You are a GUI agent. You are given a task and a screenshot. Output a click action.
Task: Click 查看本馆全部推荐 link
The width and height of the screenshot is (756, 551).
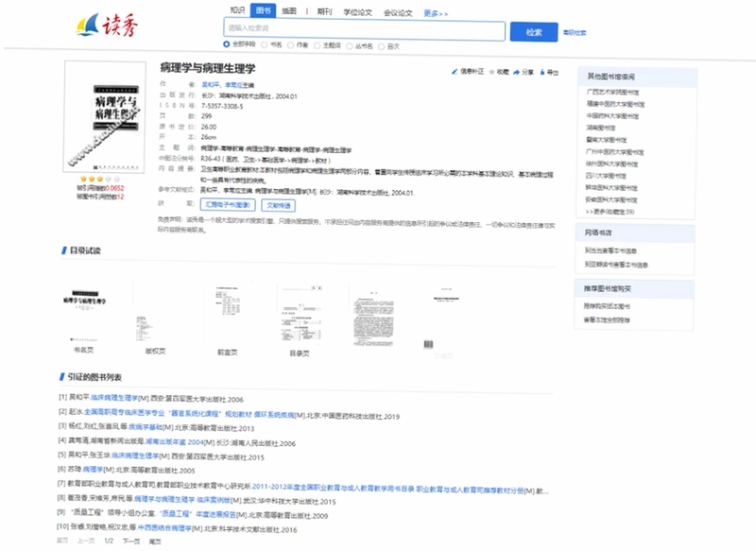pyautogui.click(x=607, y=320)
